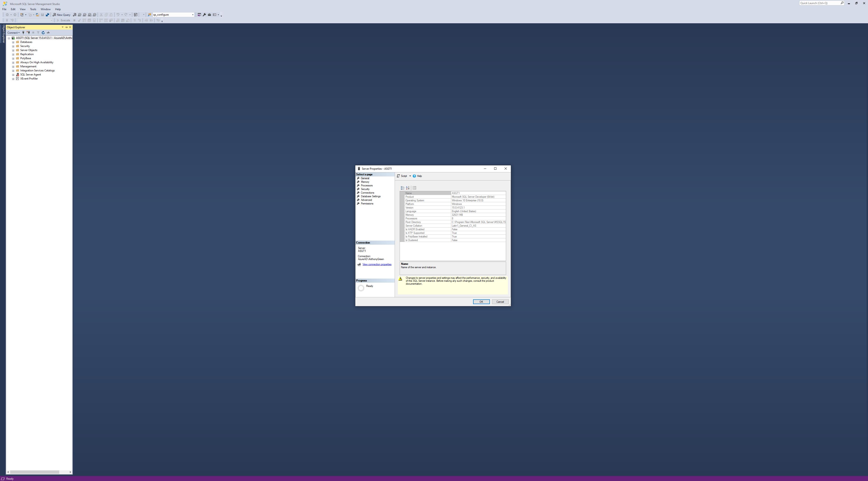This screenshot has height=481, width=868.
Task: Open Activity Monitor icon in Object Explorer toolbar
Action: [48, 33]
